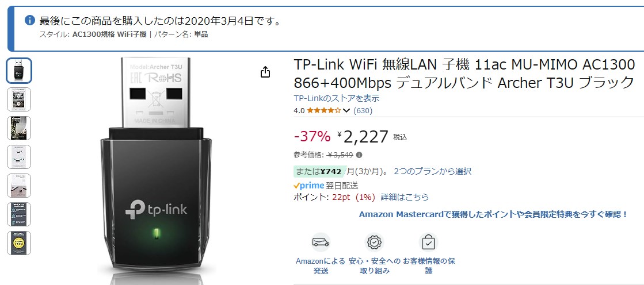Click the blue info icon in purchase notice
The image size is (644, 285).
(30, 21)
